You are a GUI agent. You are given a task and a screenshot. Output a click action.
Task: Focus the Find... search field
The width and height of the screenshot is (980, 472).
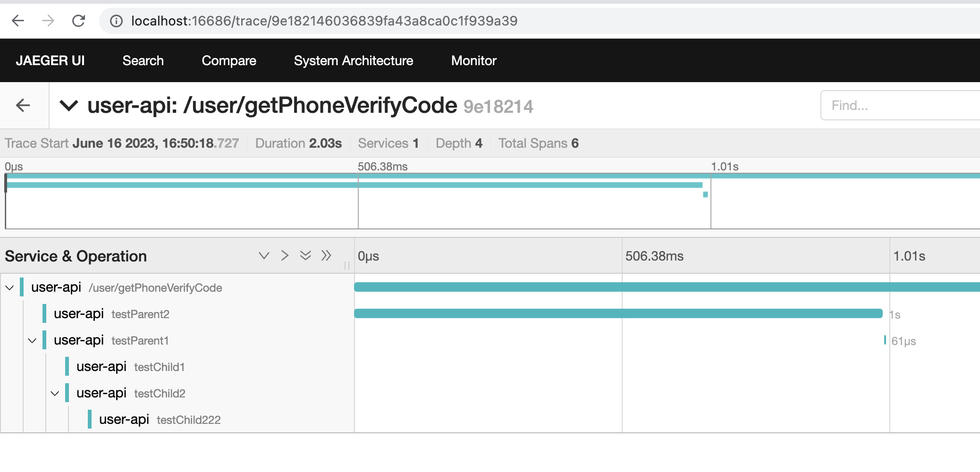pyautogui.click(x=900, y=105)
